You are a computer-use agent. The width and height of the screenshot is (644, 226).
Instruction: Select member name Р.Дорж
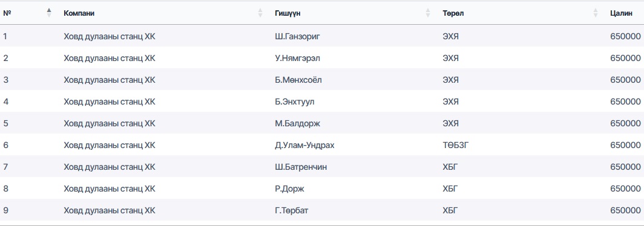click(289, 189)
